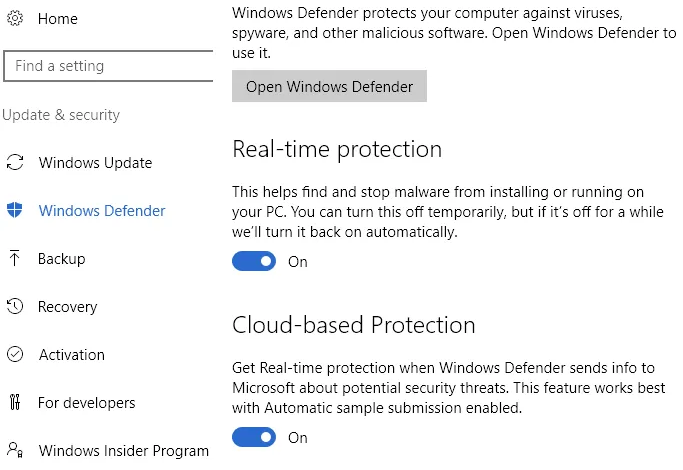Open the Backup settings label
Image resolution: width=683 pixels, height=470 pixels.
[x=61, y=259]
